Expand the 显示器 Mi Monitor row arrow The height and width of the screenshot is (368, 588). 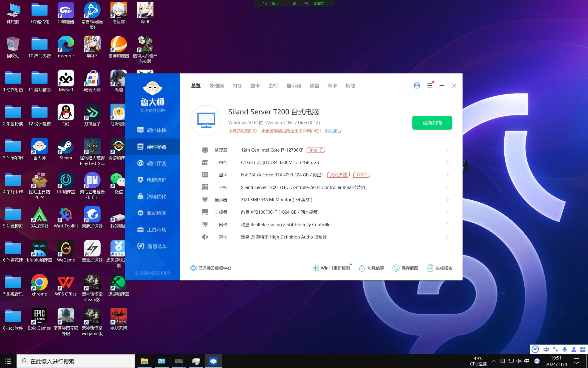pyautogui.click(x=447, y=200)
